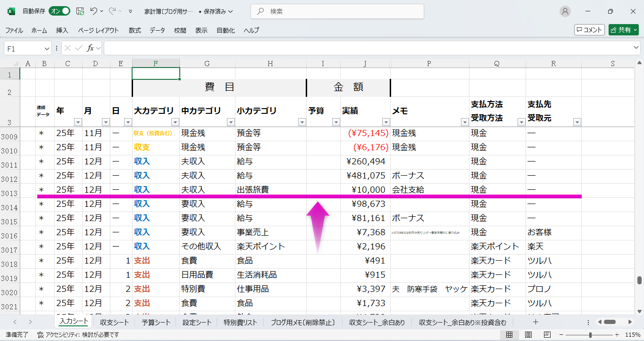Click the insert function fx icon
Viewport: 644px width, 341px height.
point(90,48)
